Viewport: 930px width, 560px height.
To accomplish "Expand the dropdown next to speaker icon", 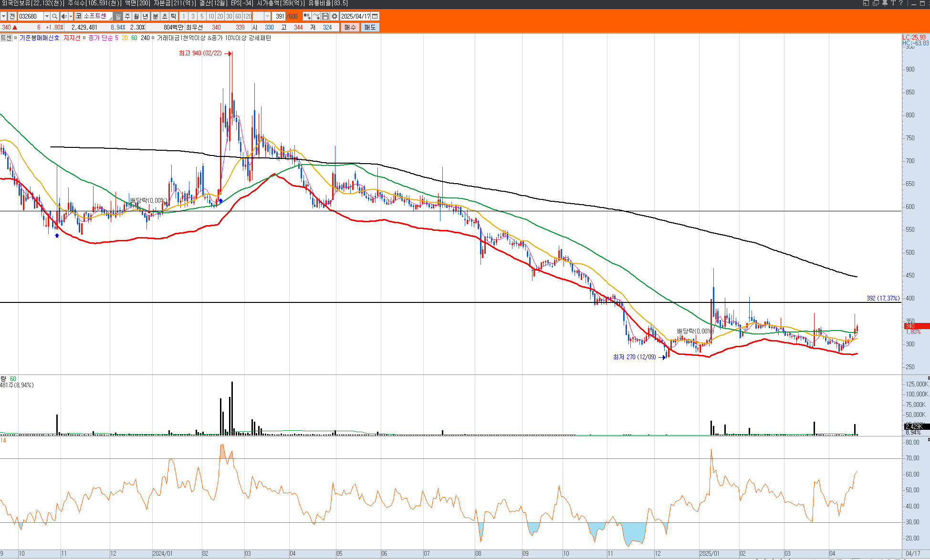I will tap(71, 16).
